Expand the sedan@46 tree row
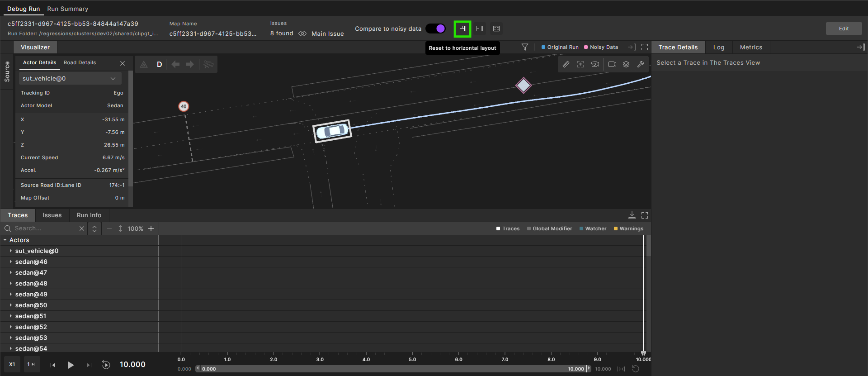This screenshot has height=376, width=868. click(11, 262)
